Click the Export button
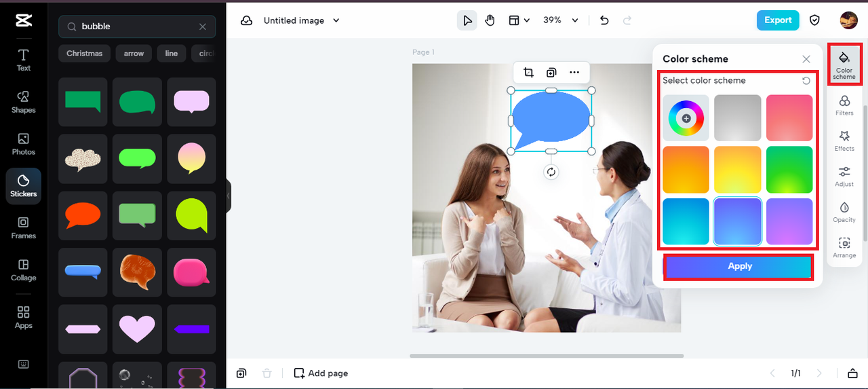Screen dimensions: 868x389 click(x=778, y=20)
